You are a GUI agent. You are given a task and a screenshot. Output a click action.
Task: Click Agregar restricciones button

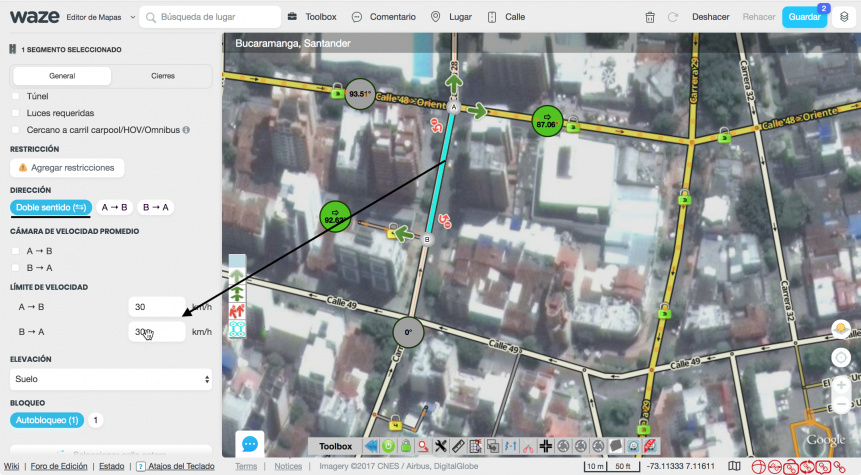click(67, 168)
